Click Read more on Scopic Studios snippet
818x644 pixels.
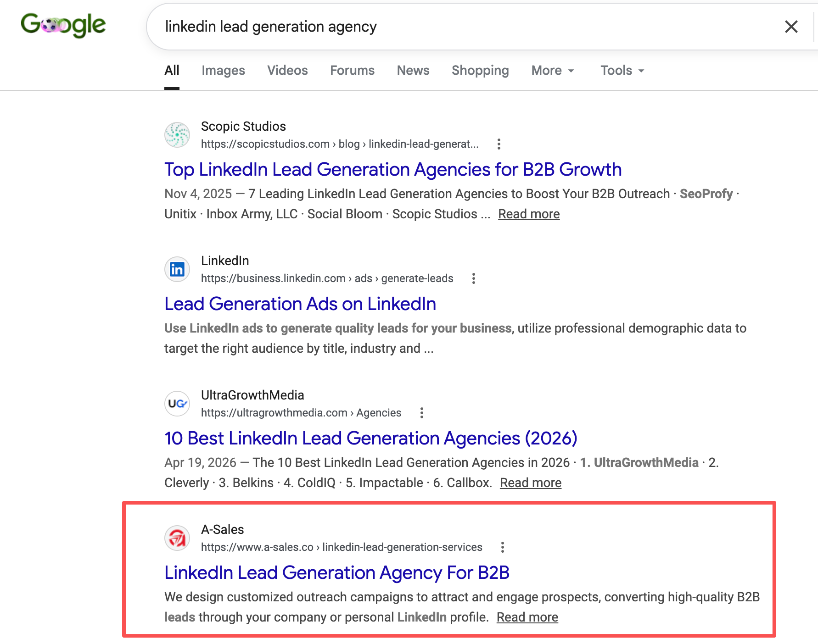tap(529, 214)
